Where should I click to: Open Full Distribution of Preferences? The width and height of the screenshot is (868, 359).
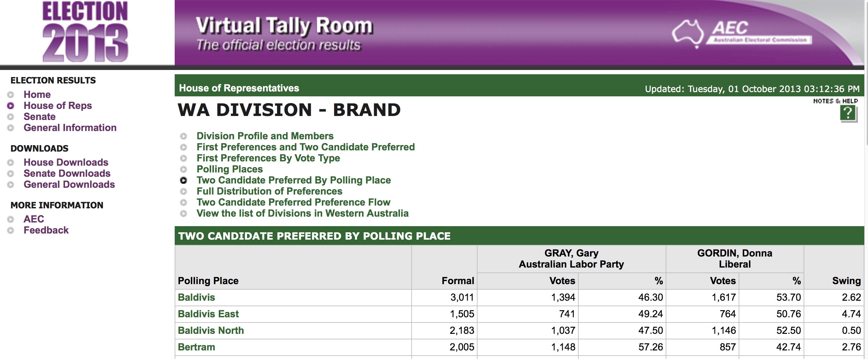tap(269, 191)
